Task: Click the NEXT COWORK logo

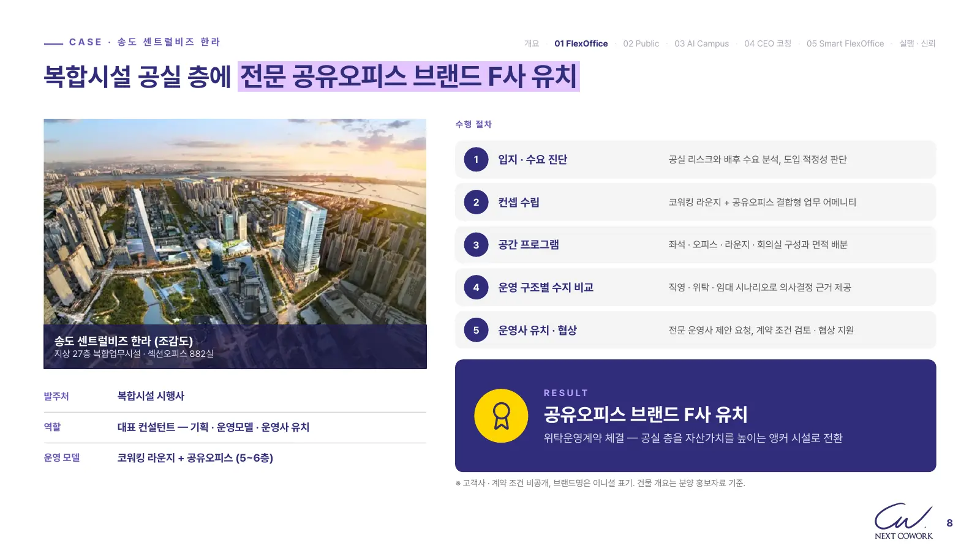Action: tap(903, 521)
